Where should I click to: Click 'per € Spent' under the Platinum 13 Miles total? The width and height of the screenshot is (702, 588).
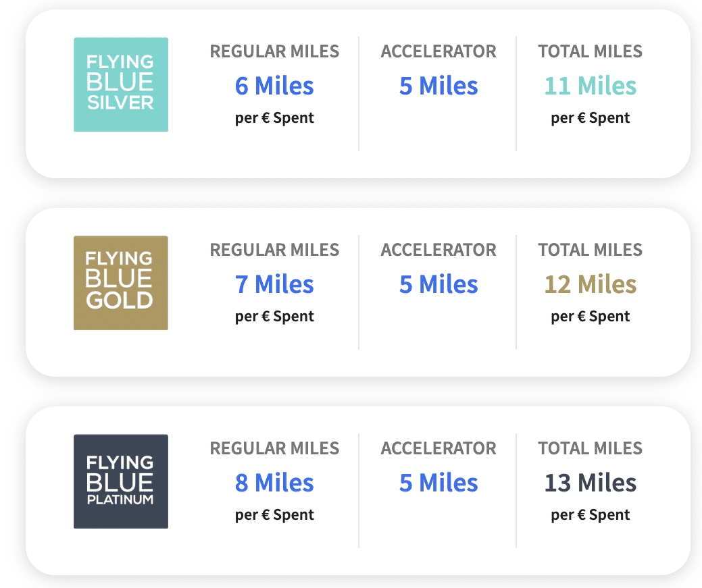pyautogui.click(x=590, y=515)
